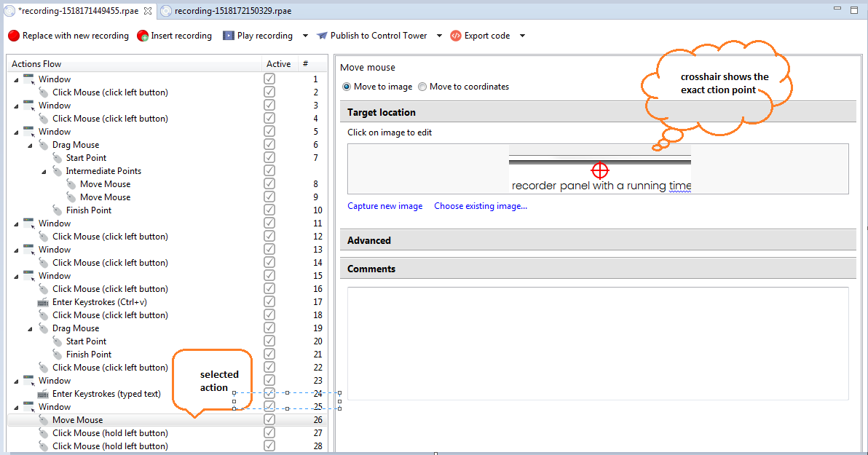Uncheck the Active checkbox for row 26

point(269,419)
